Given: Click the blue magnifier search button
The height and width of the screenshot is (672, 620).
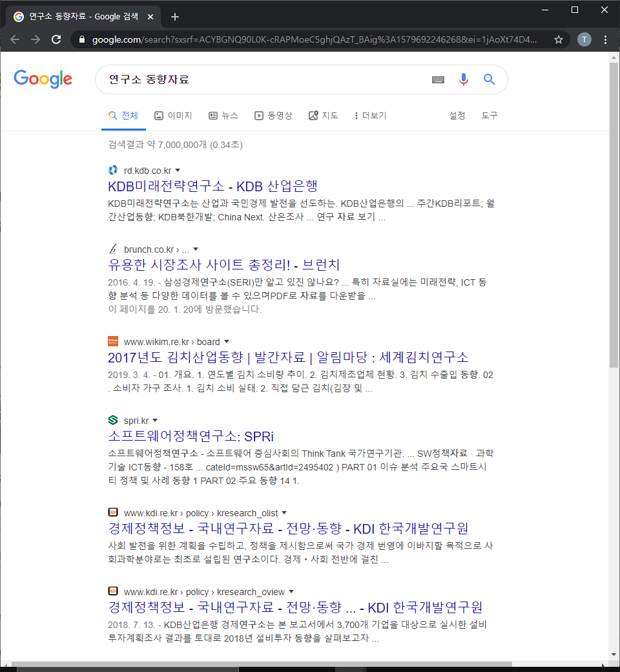Looking at the screenshot, I should 489,79.
